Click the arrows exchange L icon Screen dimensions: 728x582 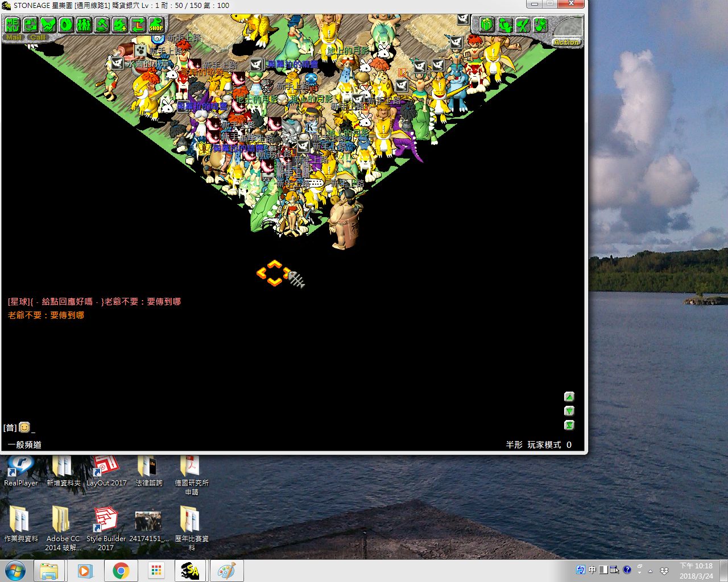[138, 24]
